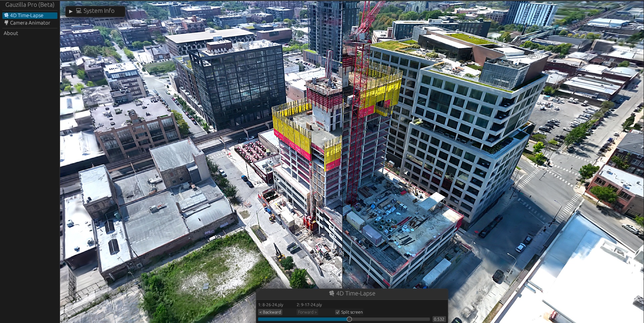The height and width of the screenshot is (323, 644).
Task: Disable the Split screen checkbox
Action: [337, 312]
